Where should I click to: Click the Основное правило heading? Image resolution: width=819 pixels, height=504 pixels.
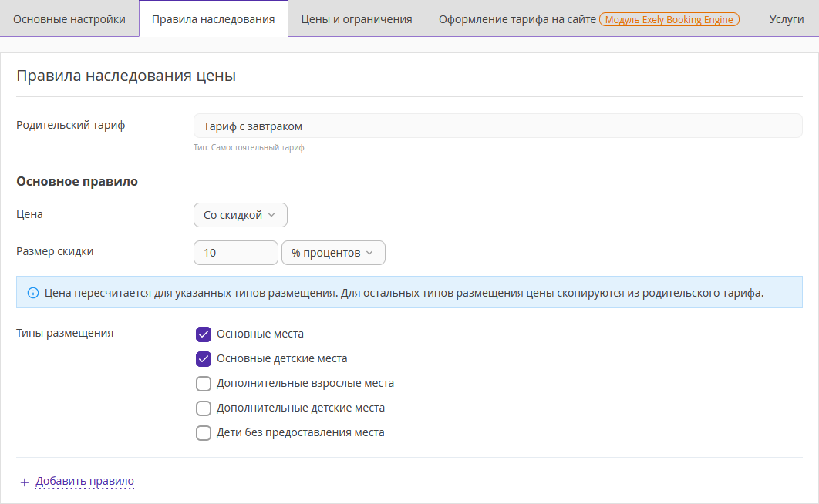tap(77, 182)
